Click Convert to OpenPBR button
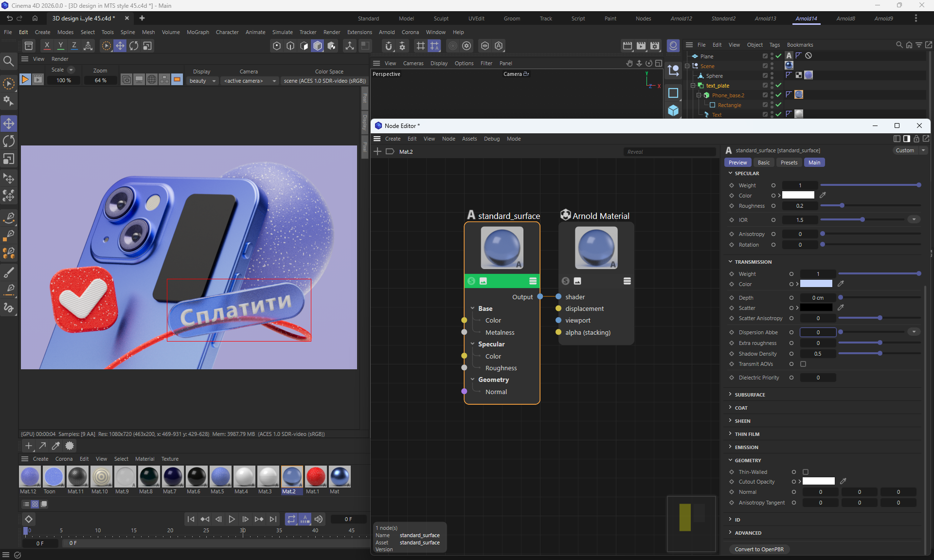Viewport: 934px width, 560px height. coord(759,549)
